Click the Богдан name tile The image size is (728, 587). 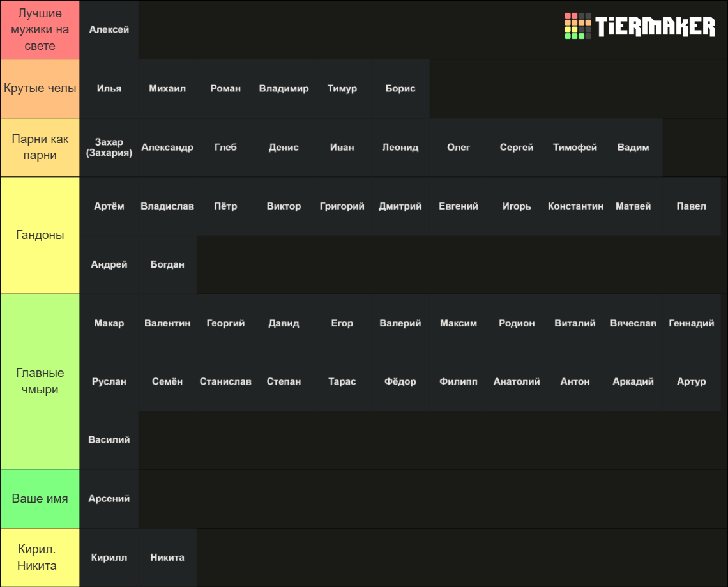pos(167,264)
